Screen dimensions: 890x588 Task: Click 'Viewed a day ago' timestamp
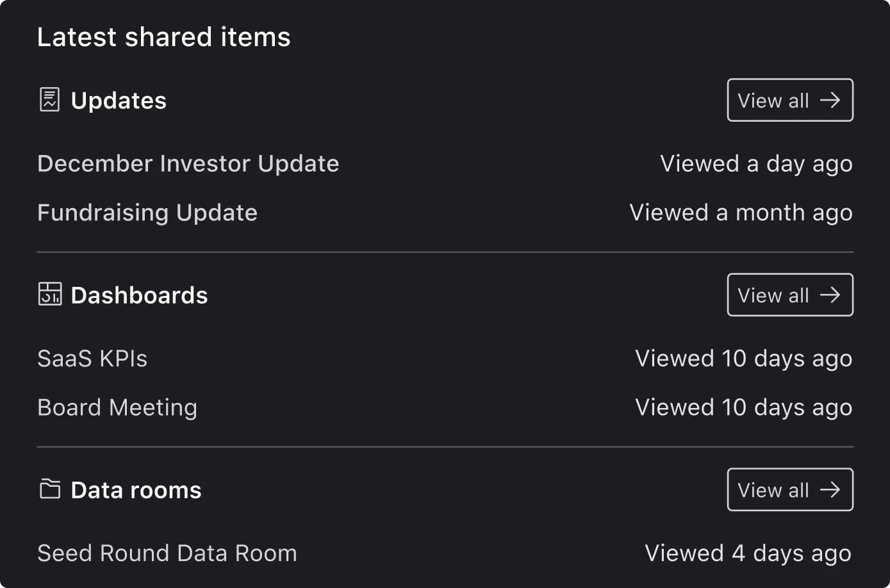click(756, 164)
